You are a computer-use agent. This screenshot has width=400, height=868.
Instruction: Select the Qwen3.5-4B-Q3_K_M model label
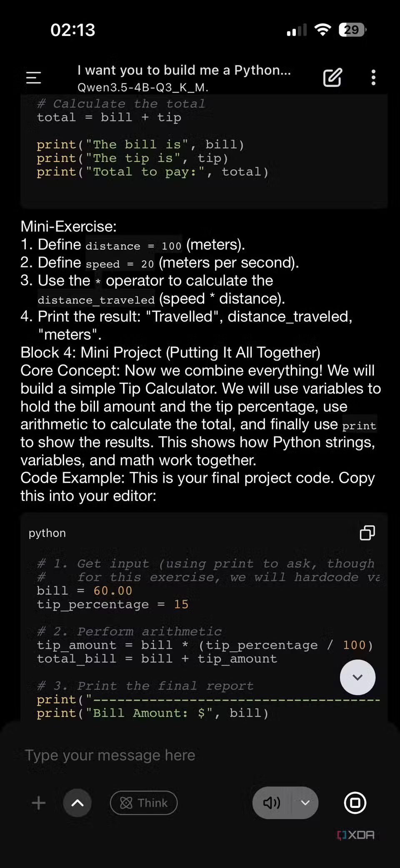[142, 88]
